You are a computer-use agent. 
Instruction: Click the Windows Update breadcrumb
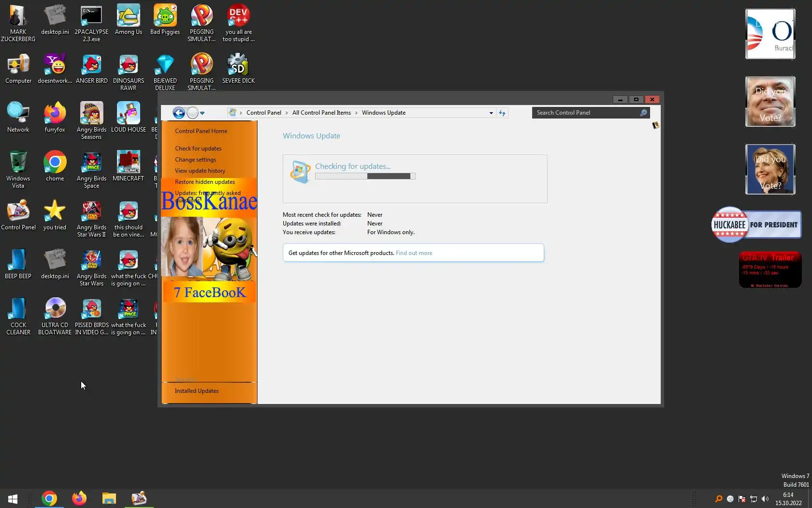(x=384, y=113)
